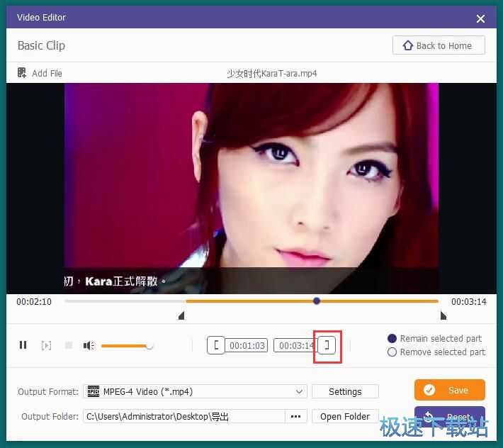
Task: Click the left trim marker triangle
Action: coord(181,315)
